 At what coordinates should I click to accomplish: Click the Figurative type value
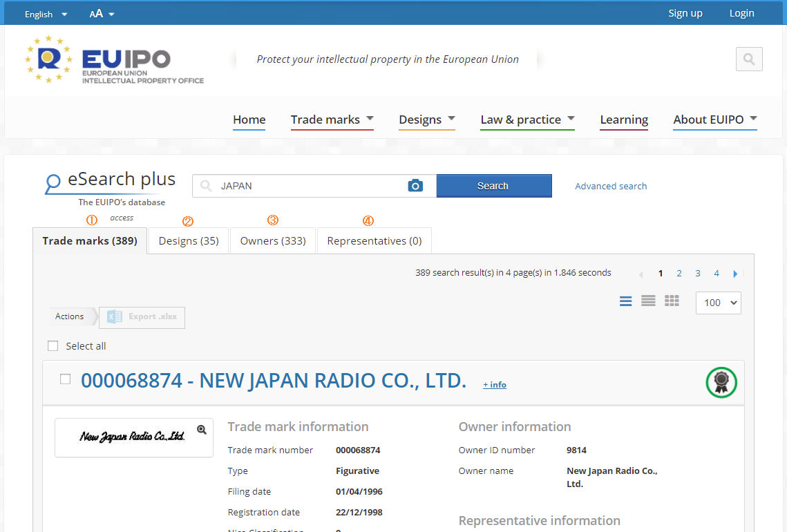[x=357, y=471]
